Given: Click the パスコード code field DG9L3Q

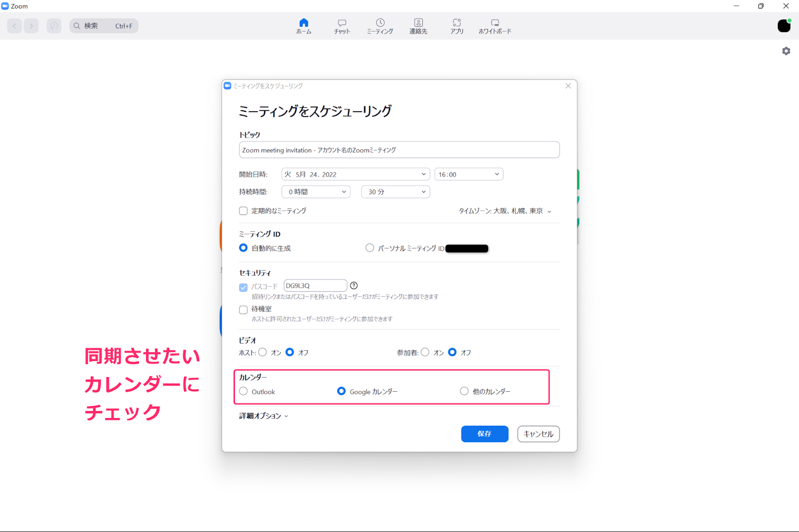Looking at the screenshot, I should [x=315, y=285].
